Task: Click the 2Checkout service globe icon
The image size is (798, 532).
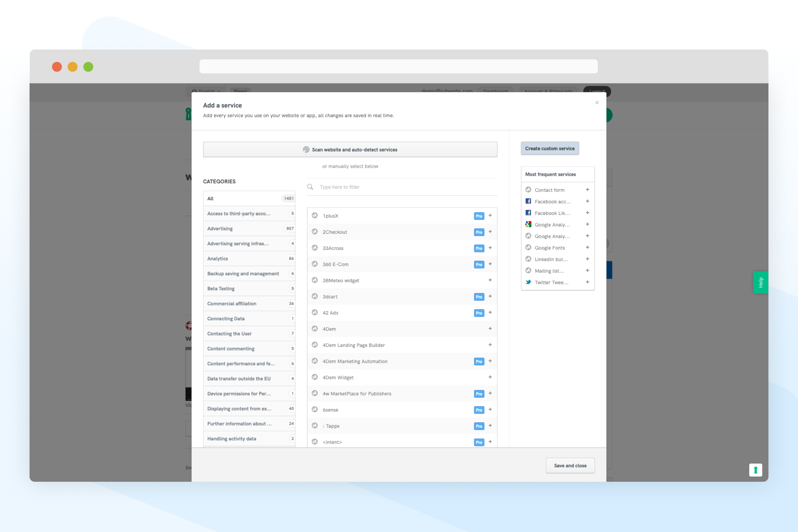Action: [x=315, y=232]
